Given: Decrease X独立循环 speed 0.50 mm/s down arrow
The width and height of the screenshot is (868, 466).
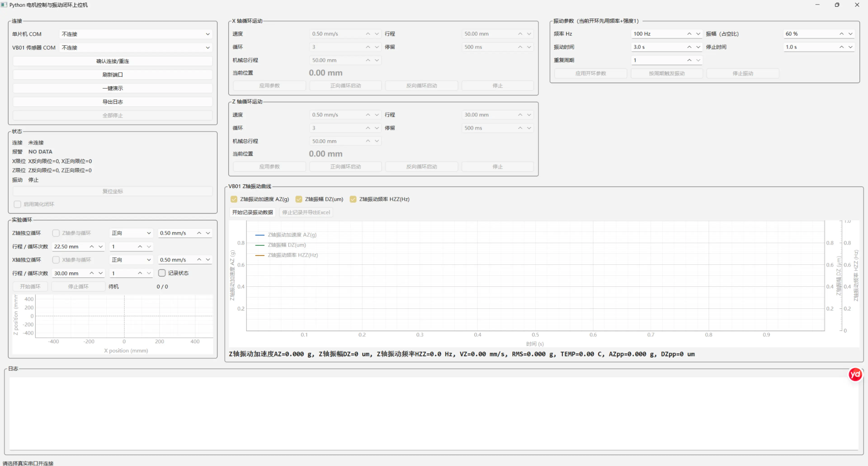Looking at the screenshot, I should (x=208, y=260).
